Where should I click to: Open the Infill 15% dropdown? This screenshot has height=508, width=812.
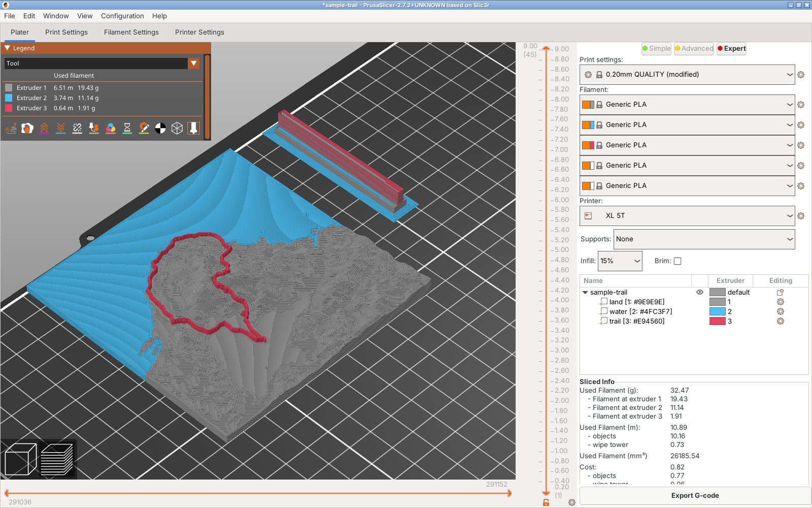point(620,261)
